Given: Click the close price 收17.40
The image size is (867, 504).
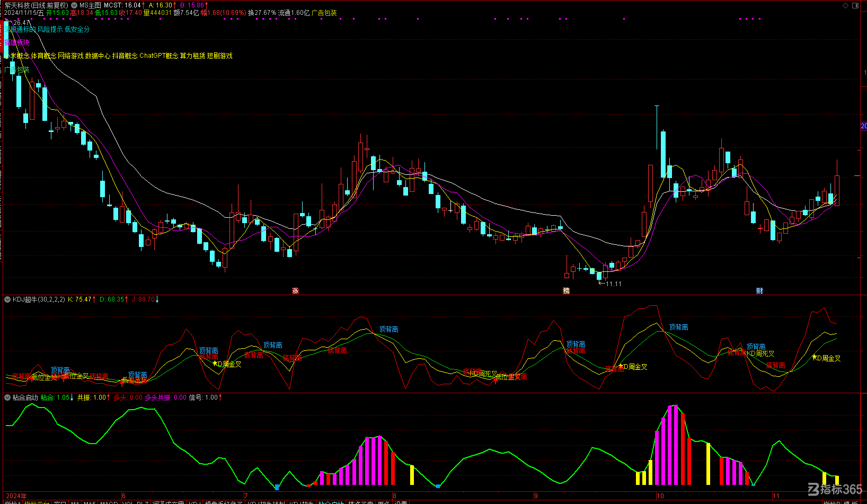Looking at the screenshot, I should 130,13.
